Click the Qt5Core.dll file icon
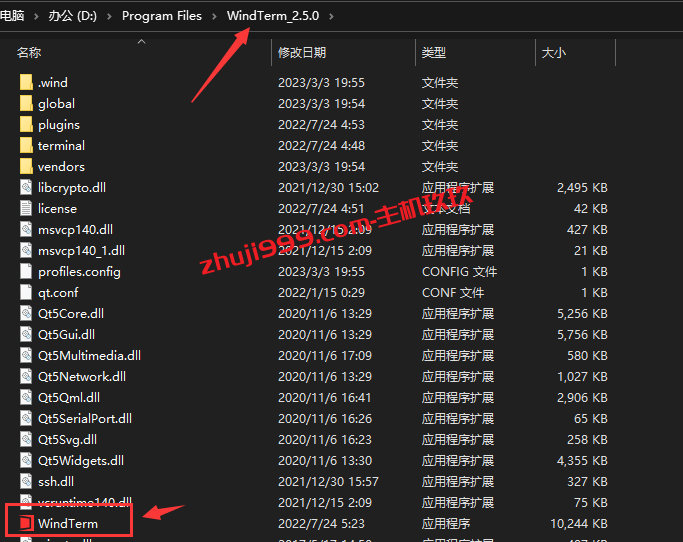The image size is (683, 542). click(x=26, y=313)
